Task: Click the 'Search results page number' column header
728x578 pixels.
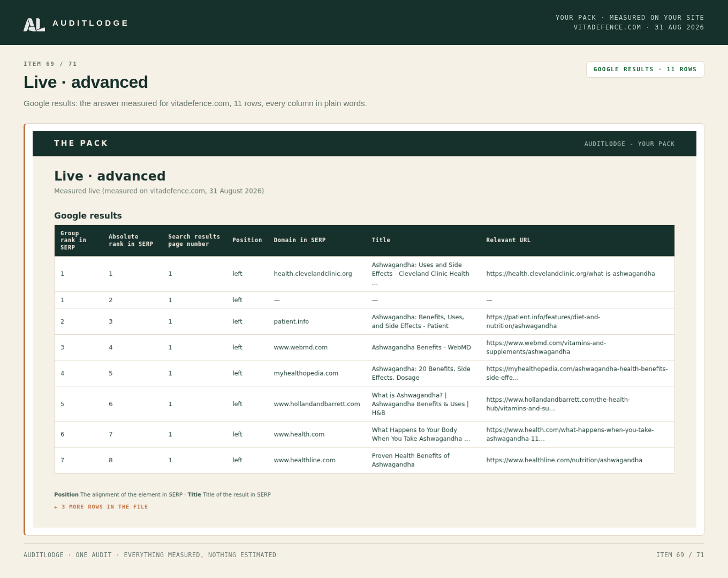Action: tap(194, 241)
